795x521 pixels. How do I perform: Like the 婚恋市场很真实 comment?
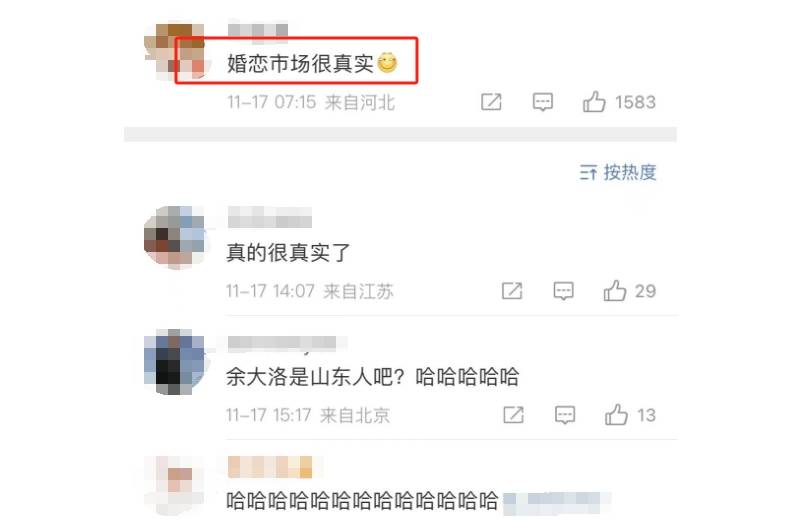pyautogui.click(x=594, y=102)
